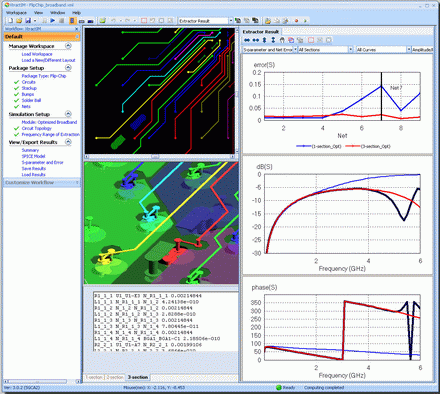
Task: Click the green workspace icon in toolbar
Action: coord(102,21)
